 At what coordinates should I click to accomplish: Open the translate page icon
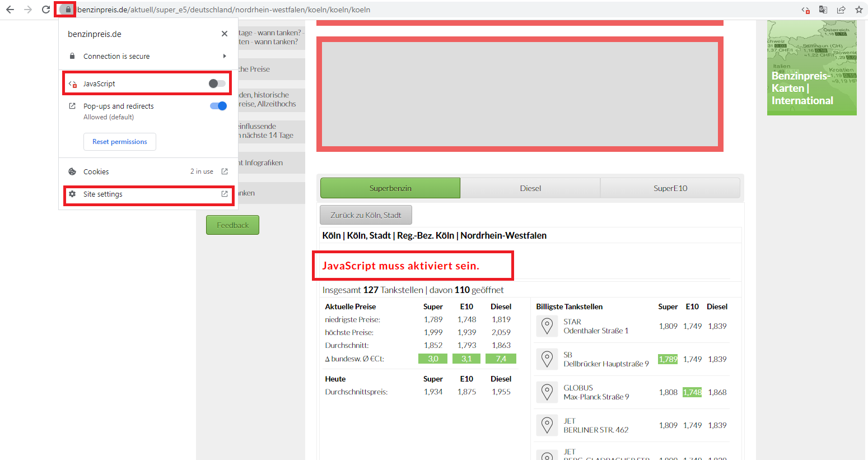[x=823, y=10]
